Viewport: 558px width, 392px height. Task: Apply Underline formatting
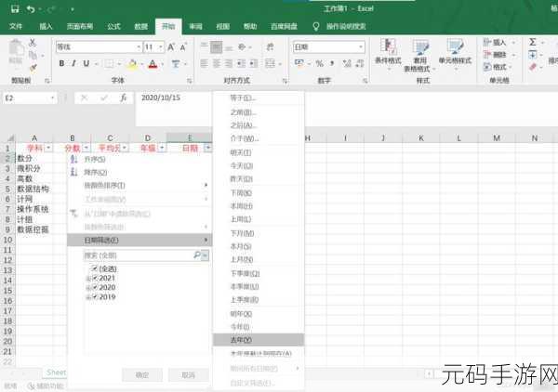tap(86, 63)
